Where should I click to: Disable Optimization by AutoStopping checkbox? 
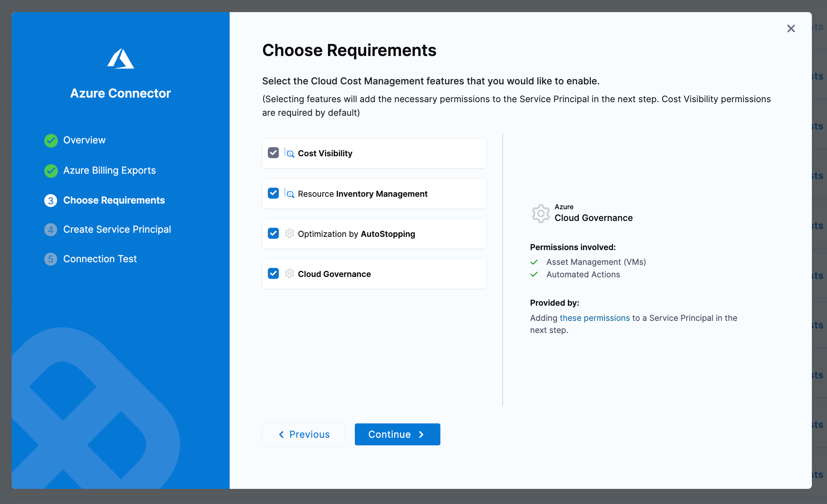(273, 233)
